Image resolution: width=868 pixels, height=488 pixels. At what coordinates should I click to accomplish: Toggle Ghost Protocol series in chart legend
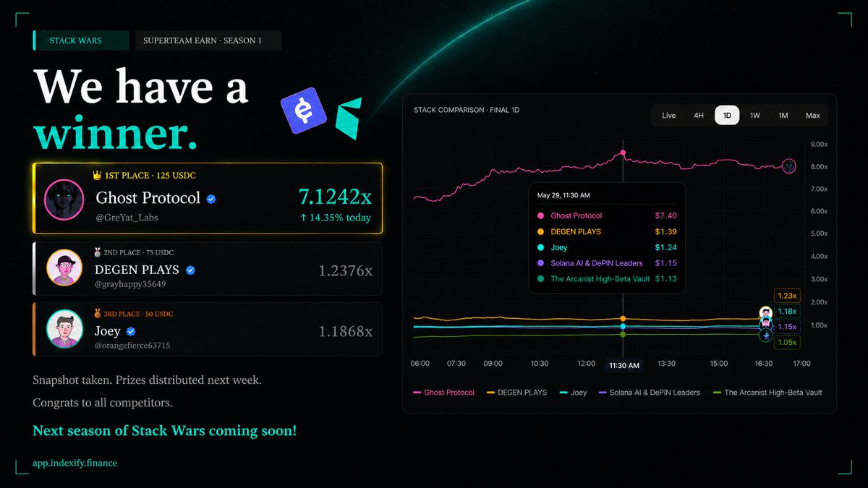pos(443,393)
